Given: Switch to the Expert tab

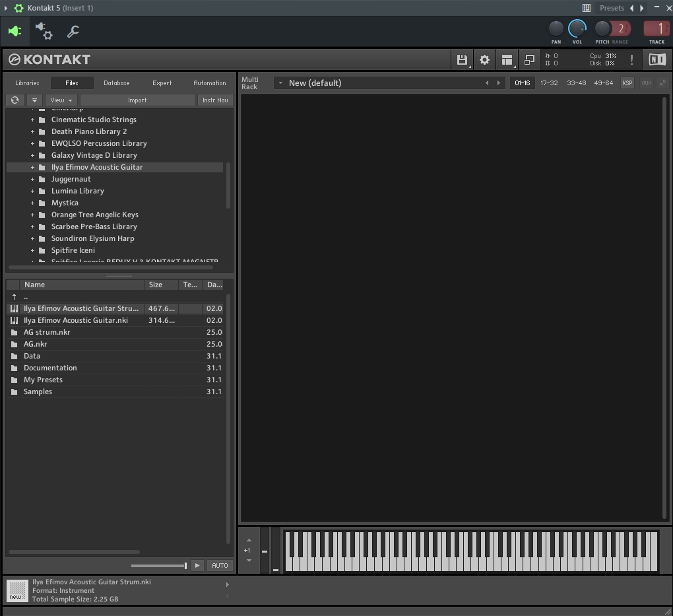Looking at the screenshot, I should point(162,83).
